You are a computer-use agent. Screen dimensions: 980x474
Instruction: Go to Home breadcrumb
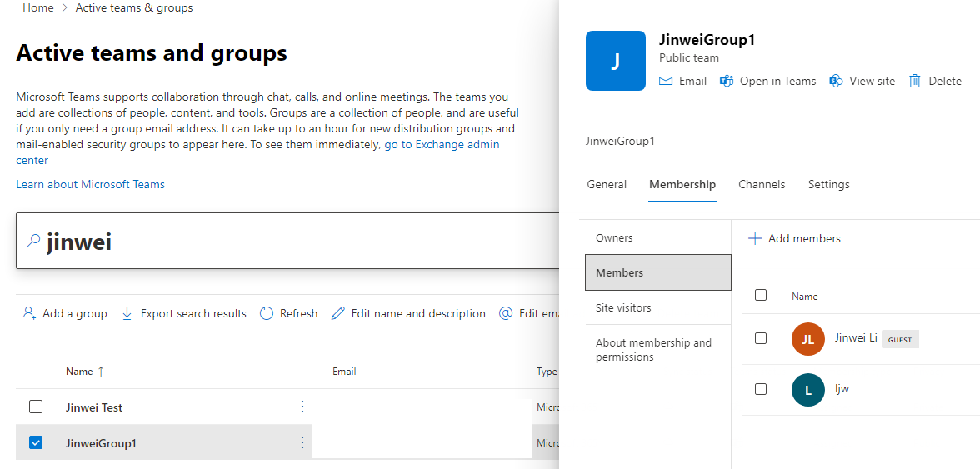[38, 8]
